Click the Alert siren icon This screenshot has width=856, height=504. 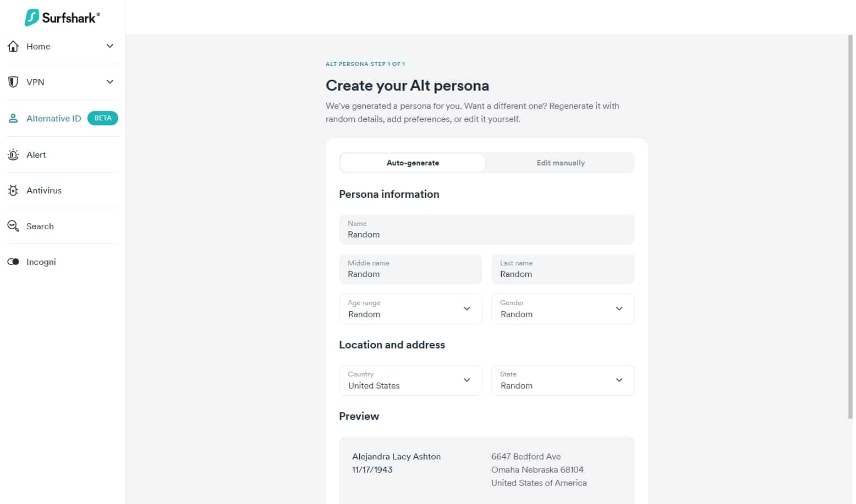point(13,155)
